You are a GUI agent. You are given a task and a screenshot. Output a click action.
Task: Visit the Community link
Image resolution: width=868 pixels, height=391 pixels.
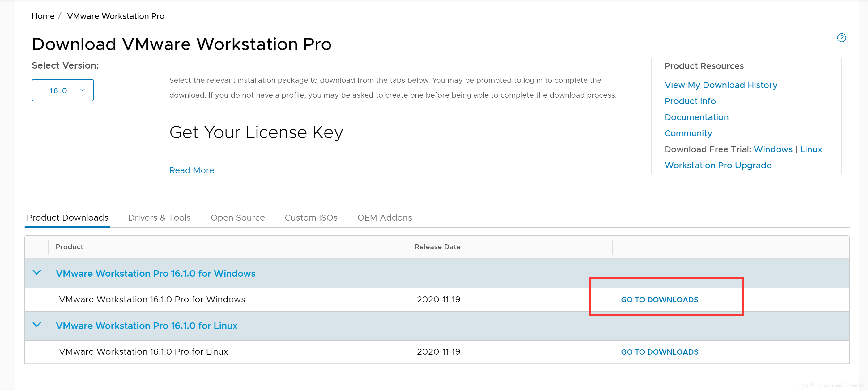[688, 133]
